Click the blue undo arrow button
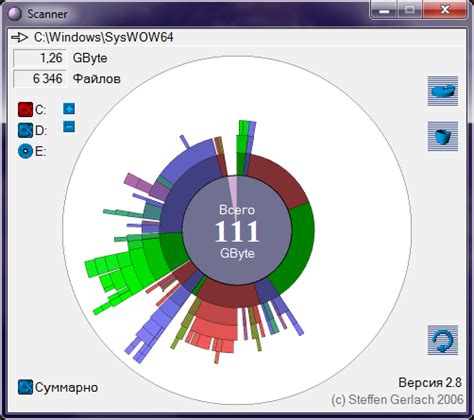474x420 pixels. tap(443, 340)
